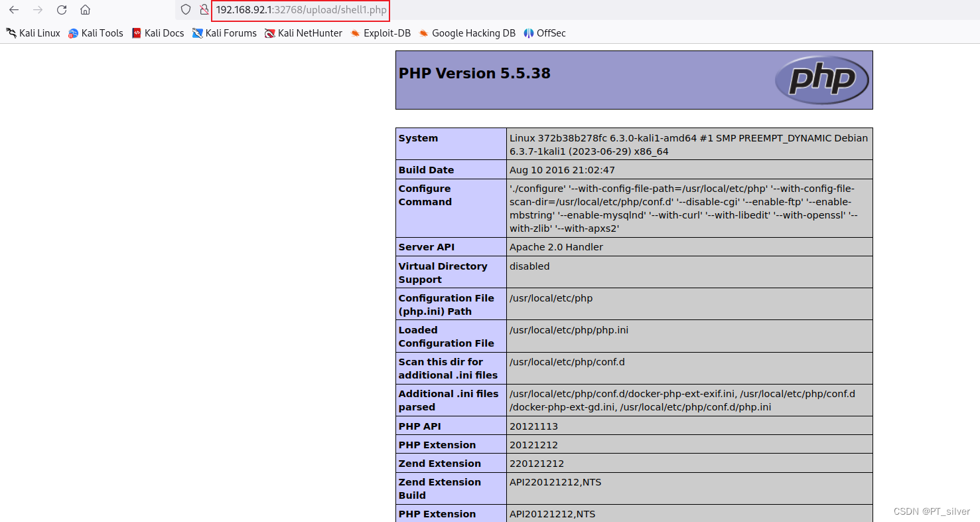Go forward one page in the browser
The width and height of the screenshot is (980, 522).
[x=38, y=10]
